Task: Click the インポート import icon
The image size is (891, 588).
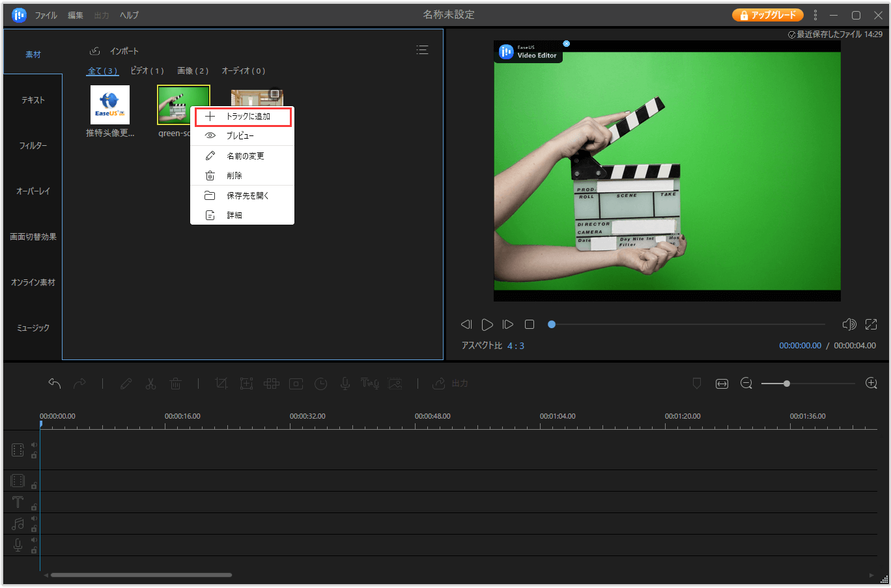Action: click(95, 51)
